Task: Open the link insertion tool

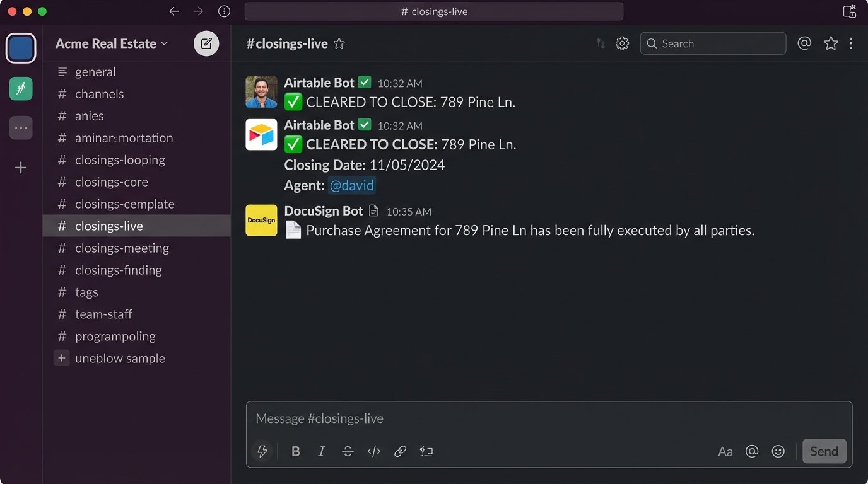Action: 400,451
